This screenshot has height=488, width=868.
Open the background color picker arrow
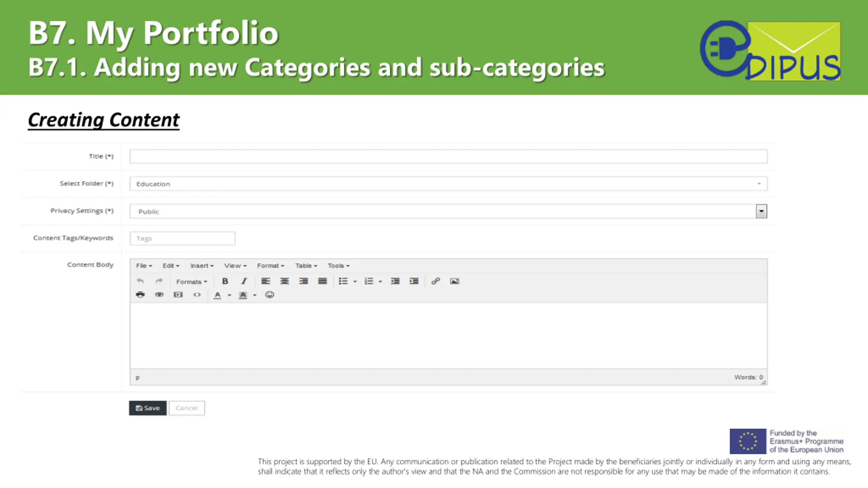[x=255, y=295]
